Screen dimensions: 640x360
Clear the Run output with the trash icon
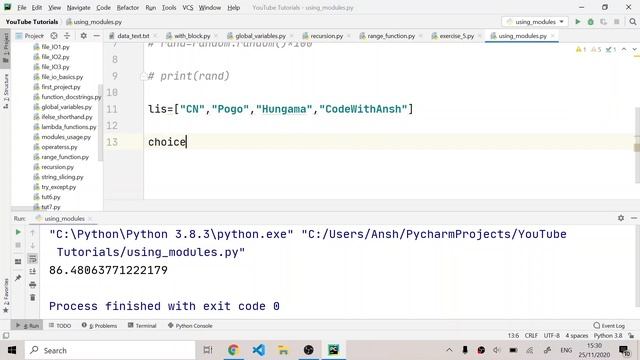click(33, 298)
